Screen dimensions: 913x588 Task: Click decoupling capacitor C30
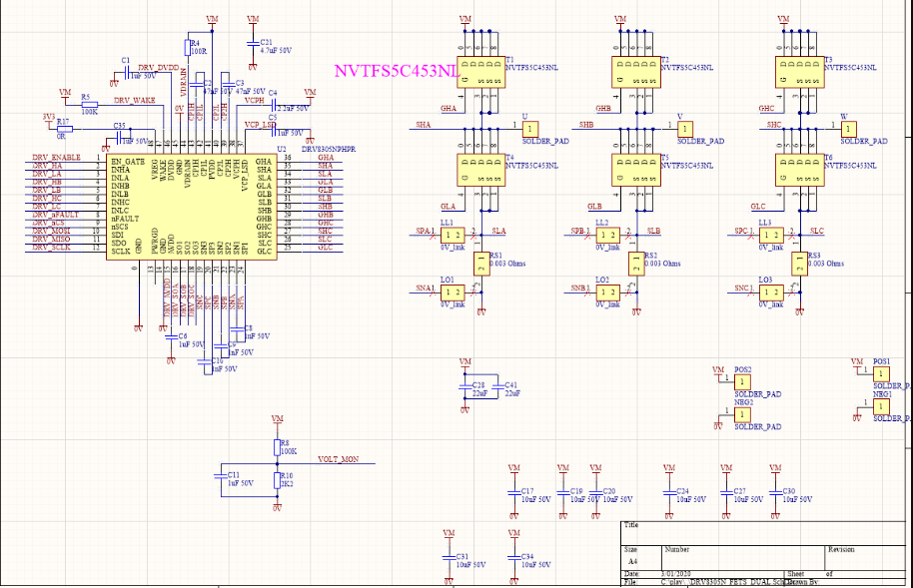775,492
